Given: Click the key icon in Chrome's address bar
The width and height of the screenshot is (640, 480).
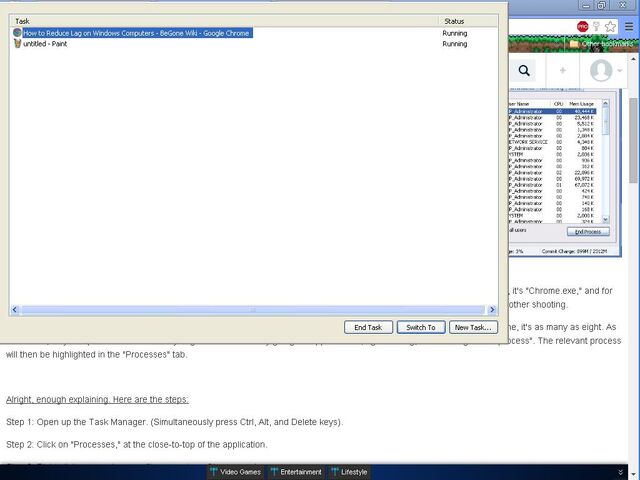Looking at the screenshot, I should pyautogui.click(x=596, y=27).
